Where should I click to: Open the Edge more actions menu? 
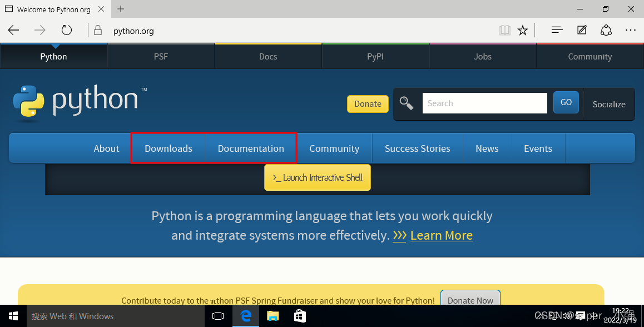tap(631, 30)
